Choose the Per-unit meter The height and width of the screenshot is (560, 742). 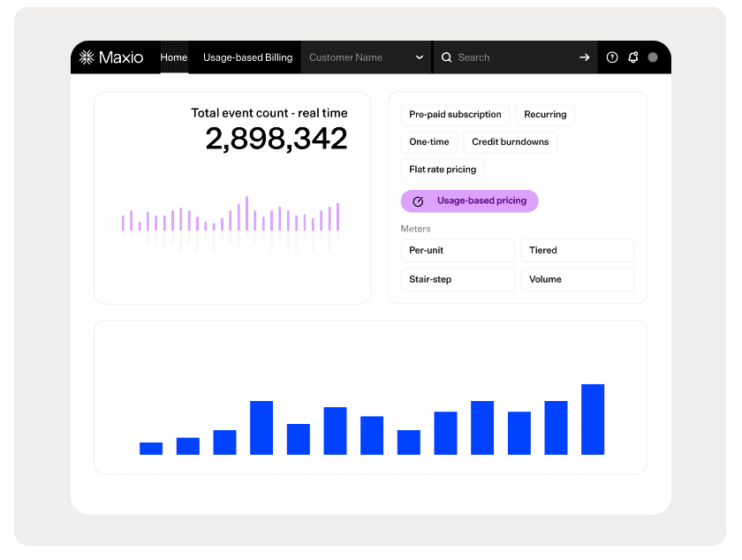pyautogui.click(x=458, y=251)
